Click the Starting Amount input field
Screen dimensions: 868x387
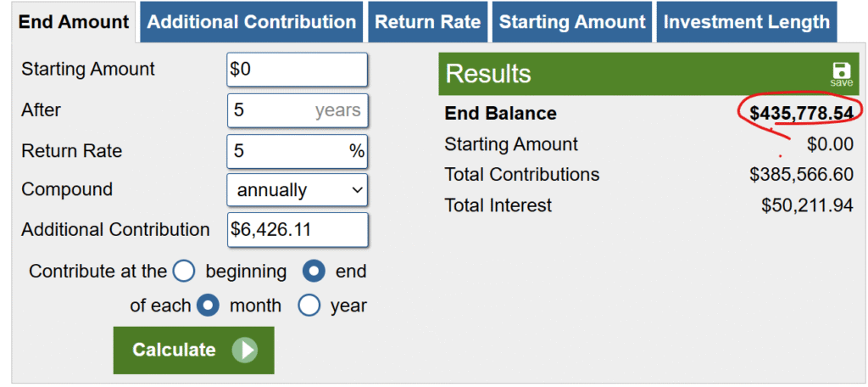[297, 70]
